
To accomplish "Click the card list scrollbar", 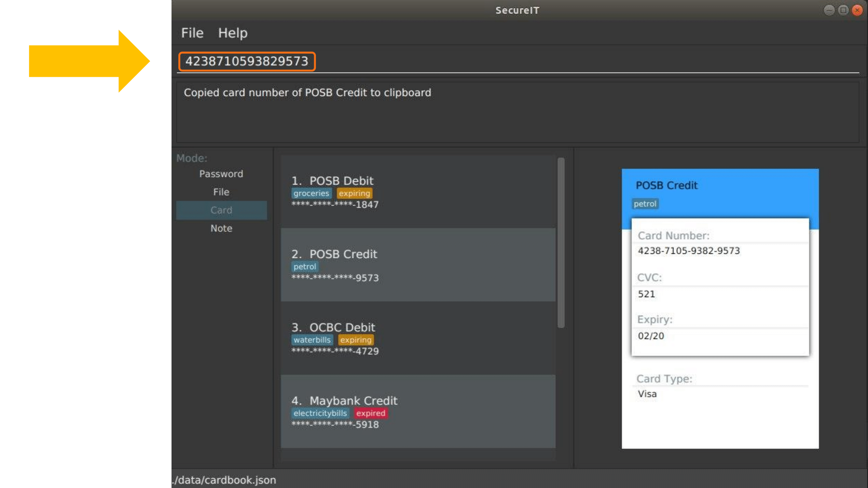I will tap(561, 242).
